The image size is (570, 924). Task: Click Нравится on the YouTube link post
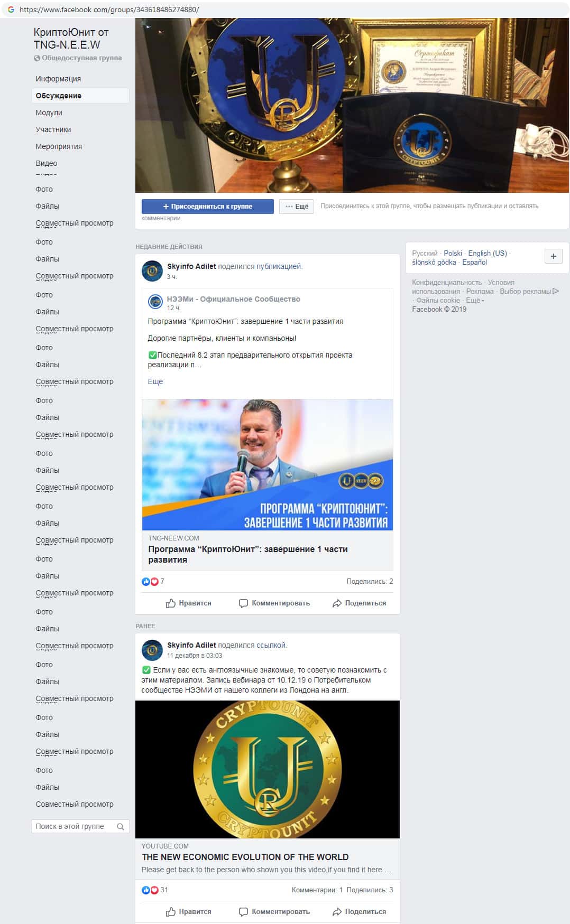coord(188,911)
